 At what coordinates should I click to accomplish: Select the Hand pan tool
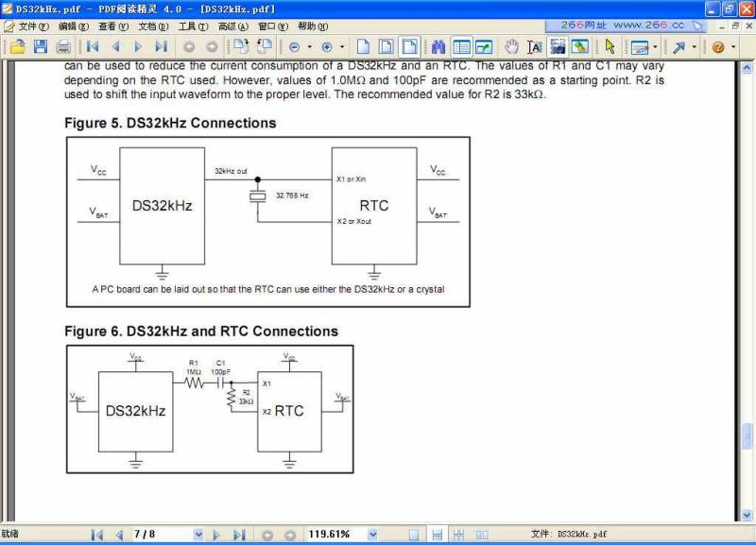pos(511,46)
